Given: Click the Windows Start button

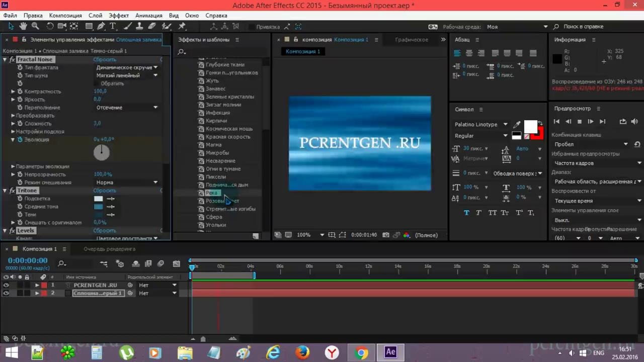Looking at the screenshot, I should (x=12, y=353).
